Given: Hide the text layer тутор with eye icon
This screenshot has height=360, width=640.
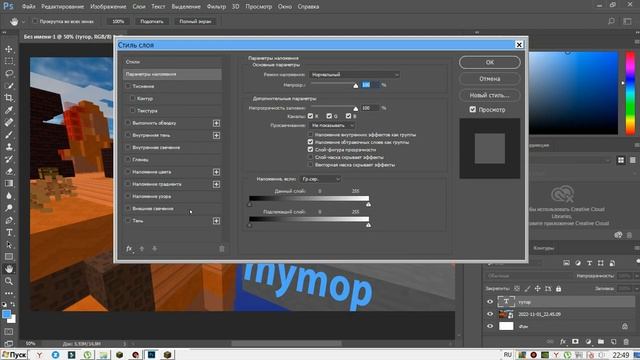Looking at the screenshot, I should [x=490, y=302].
